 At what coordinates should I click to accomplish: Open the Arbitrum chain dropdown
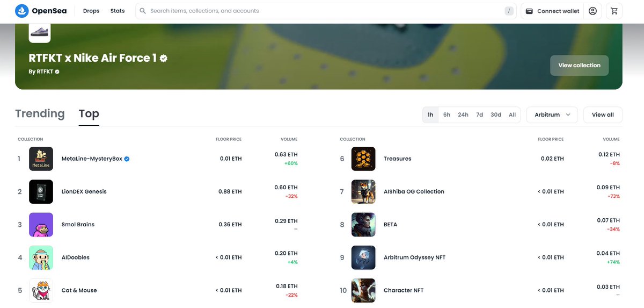click(x=552, y=114)
